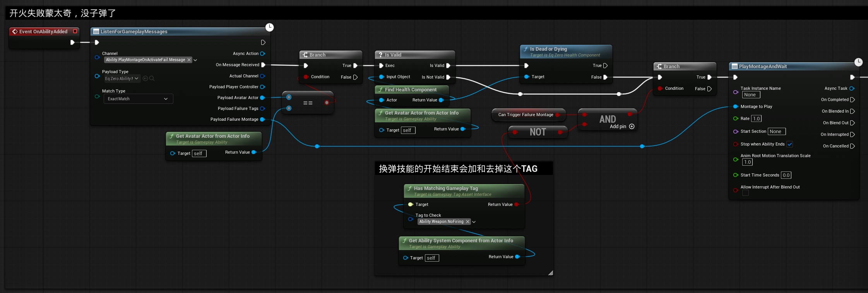The image size is (868, 293).
Task: Click the comment box resize handle corner
Action: [550, 273]
